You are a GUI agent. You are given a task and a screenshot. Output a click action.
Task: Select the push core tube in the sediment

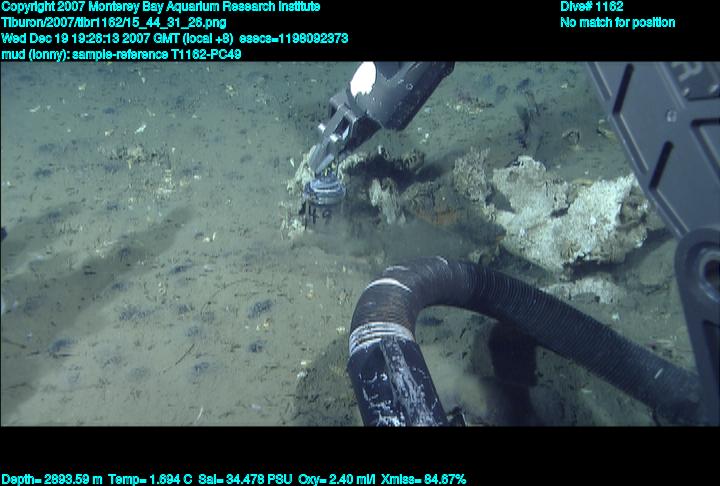[x=324, y=198]
